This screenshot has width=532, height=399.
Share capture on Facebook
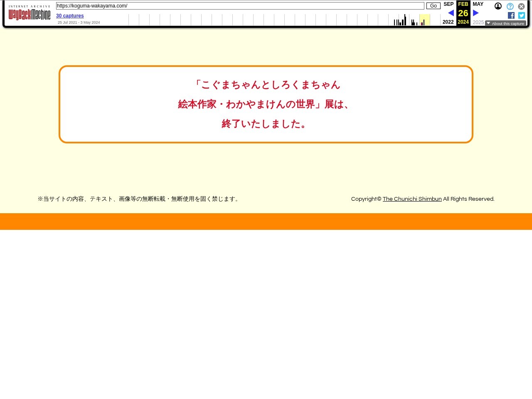[x=511, y=15]
